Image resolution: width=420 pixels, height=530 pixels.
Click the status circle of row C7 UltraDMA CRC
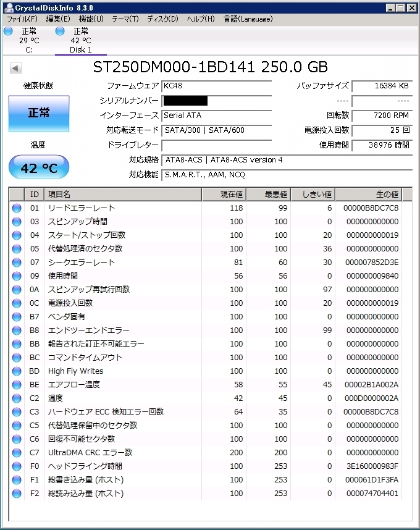17,453
